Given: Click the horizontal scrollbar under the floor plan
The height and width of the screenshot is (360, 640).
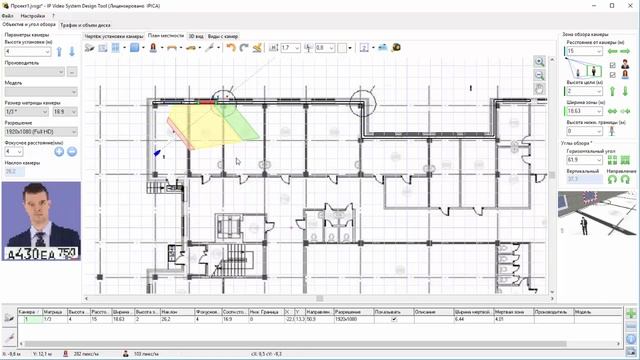Looking at the screenshot, I should (x=319, y=298).
